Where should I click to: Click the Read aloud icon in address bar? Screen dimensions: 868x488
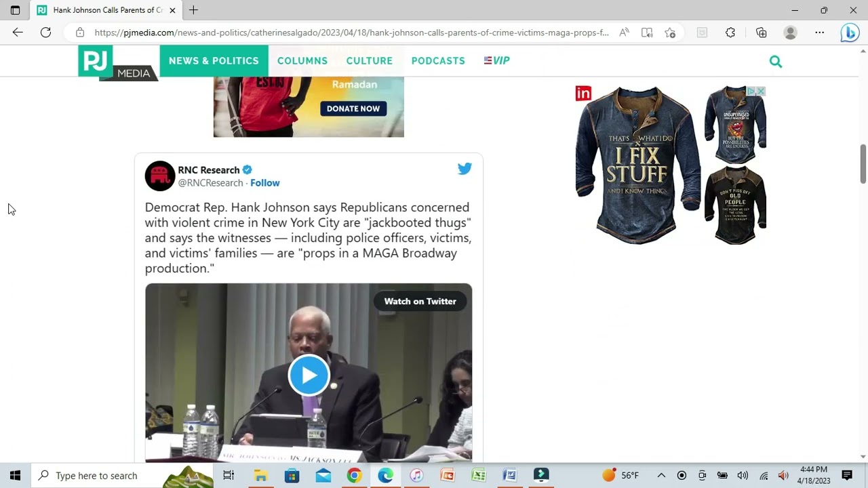pyautogui.click(x=624, y=33)
